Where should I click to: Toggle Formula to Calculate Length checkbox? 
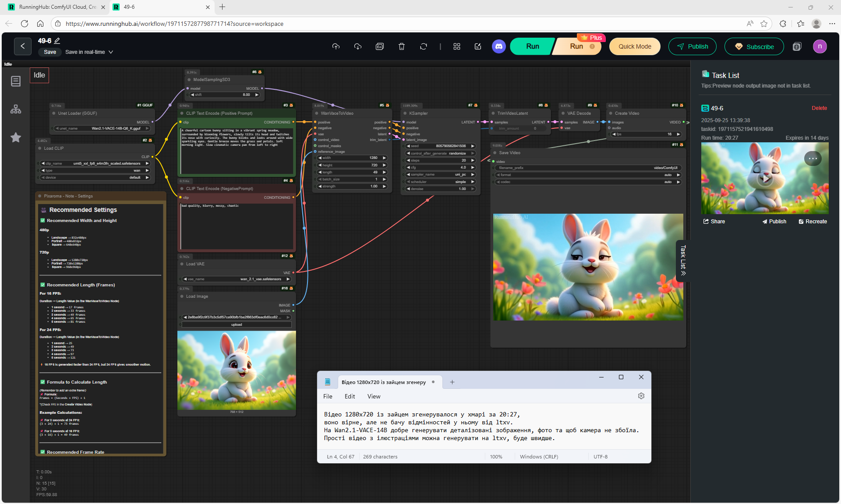(x=43, y=382)
